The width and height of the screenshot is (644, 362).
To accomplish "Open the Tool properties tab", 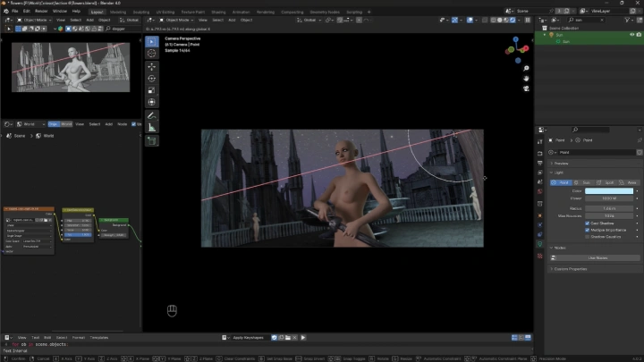I will click(x=539, y=141).
